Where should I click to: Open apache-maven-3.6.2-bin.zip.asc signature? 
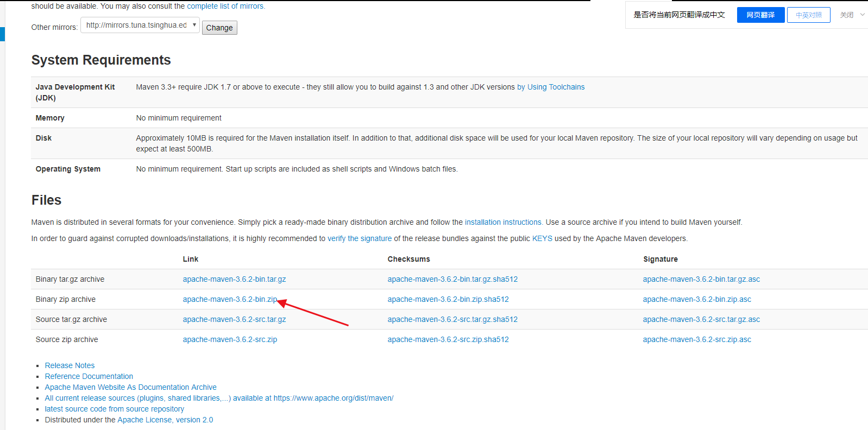(697, 299)
